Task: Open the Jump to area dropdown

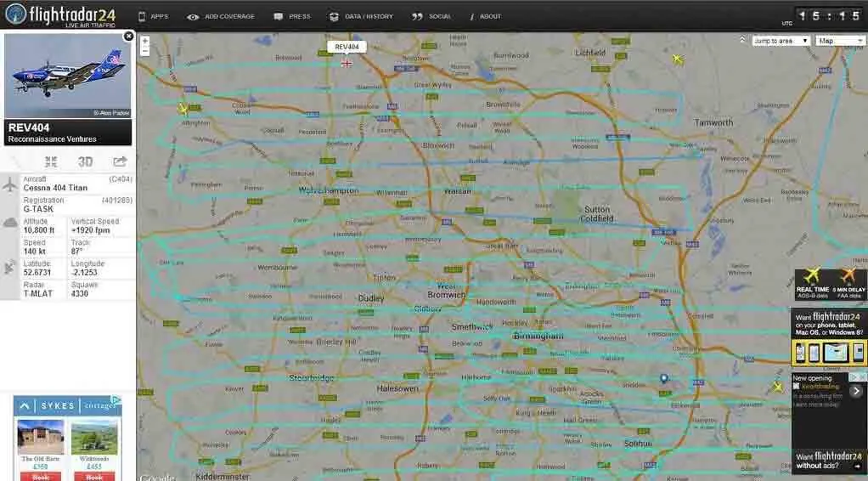Action: tap(781, 41)
